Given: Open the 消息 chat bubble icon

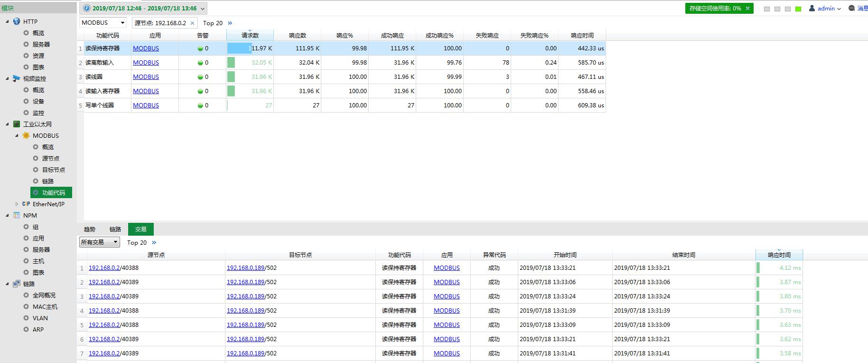Looking at the screenshot, I should click(x=851, y=8).
